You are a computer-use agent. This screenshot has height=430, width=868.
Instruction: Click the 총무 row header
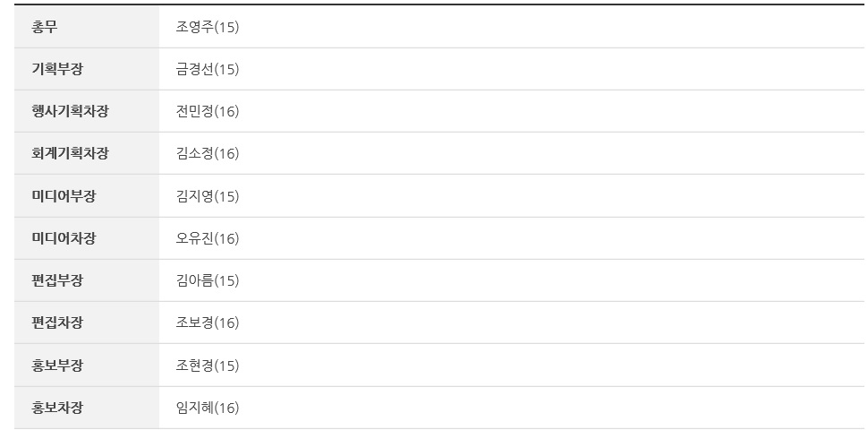[46, 27]
